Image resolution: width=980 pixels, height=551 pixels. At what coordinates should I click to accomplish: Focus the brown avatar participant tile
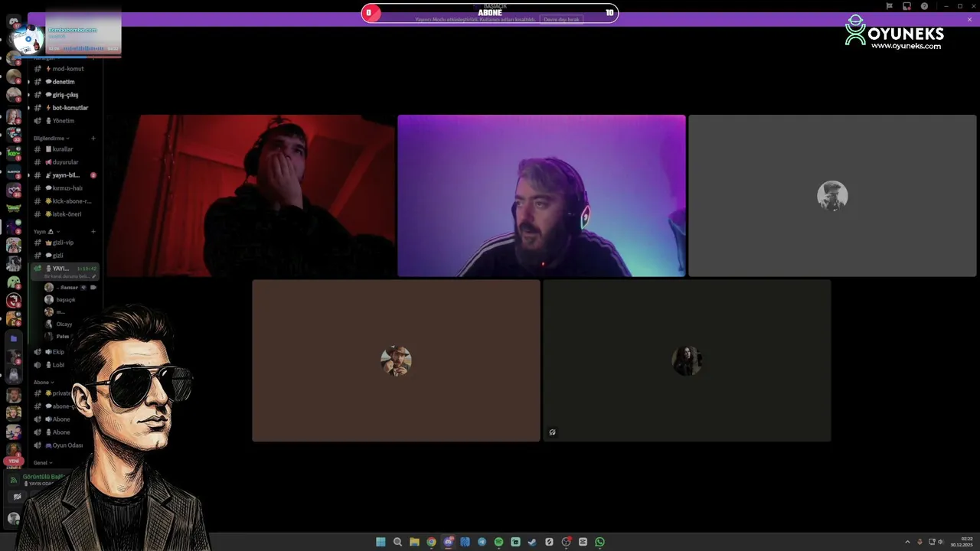(x=396, y=360)
